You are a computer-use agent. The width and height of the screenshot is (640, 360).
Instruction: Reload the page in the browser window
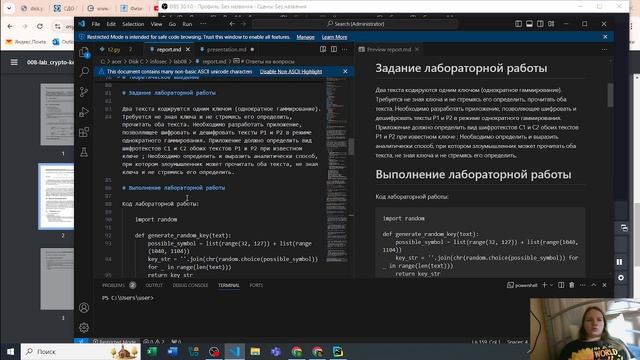pos(40,26)
